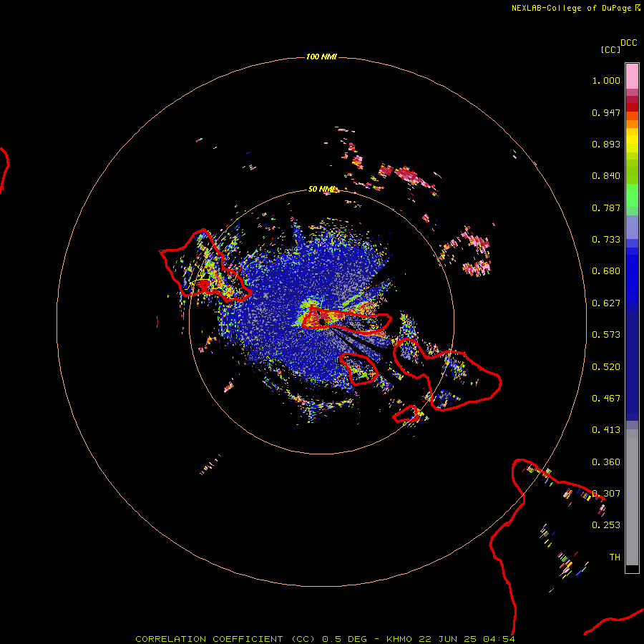Screen dimensions: 644x644
Task: Click the 0.680 legend value
Action: tap(606, 271)
